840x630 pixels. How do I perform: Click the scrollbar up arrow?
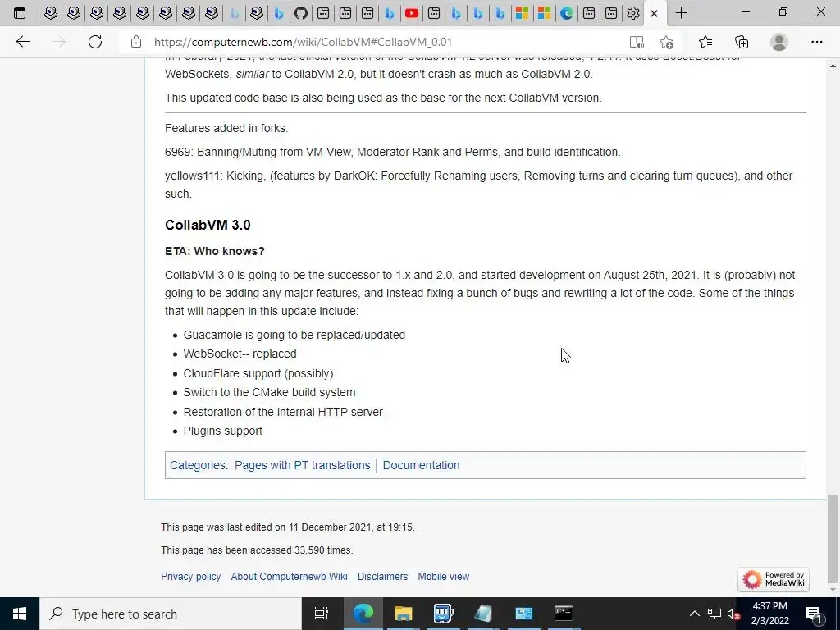833,66
